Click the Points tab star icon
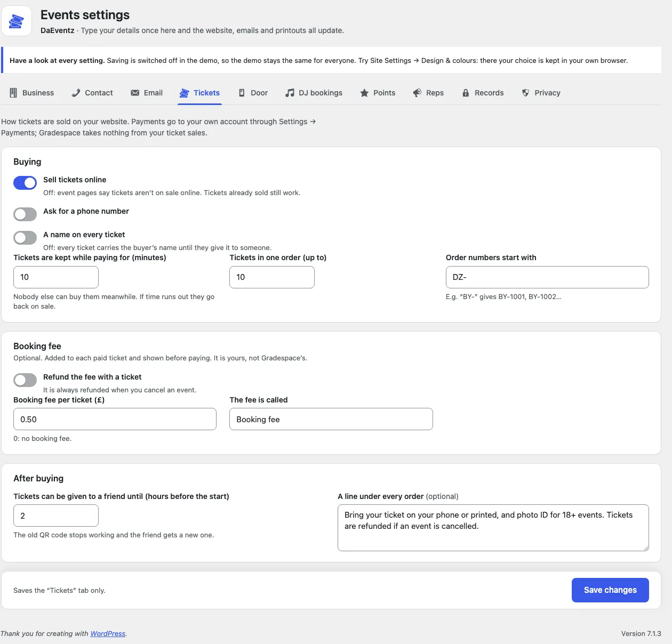Image resolution: width=672 pixels, height=644 pixels. click(x=364, y=93)
